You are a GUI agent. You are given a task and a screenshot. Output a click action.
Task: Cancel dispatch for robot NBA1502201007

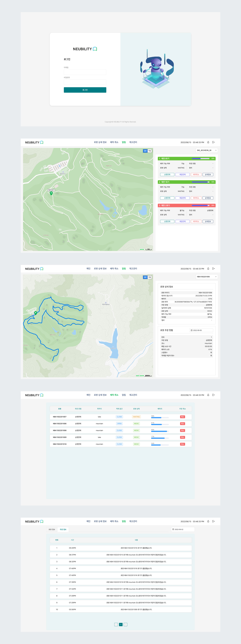[x=182, y=417]
